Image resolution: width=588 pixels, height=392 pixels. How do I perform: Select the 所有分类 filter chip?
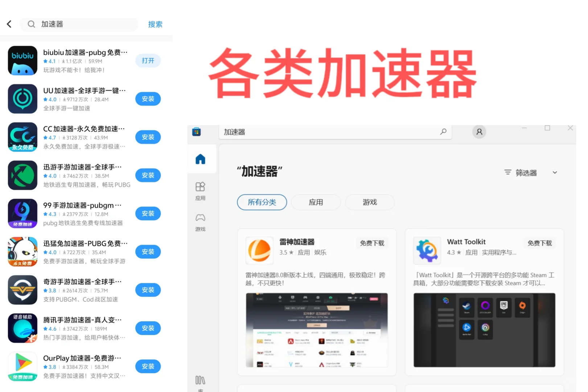pos(262,202)
